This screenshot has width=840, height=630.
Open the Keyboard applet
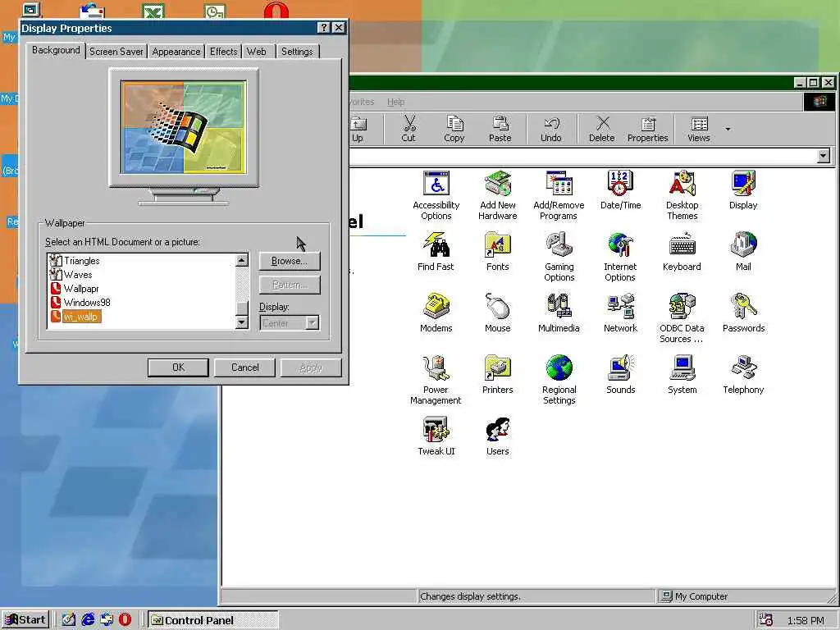(682, 252)
